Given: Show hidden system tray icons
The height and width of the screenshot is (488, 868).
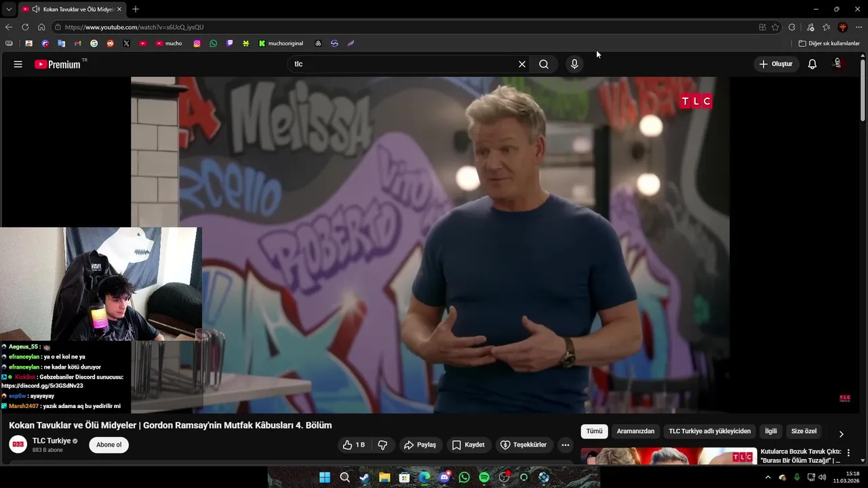Looking at the screenshot, I should (x=768, y=477).
